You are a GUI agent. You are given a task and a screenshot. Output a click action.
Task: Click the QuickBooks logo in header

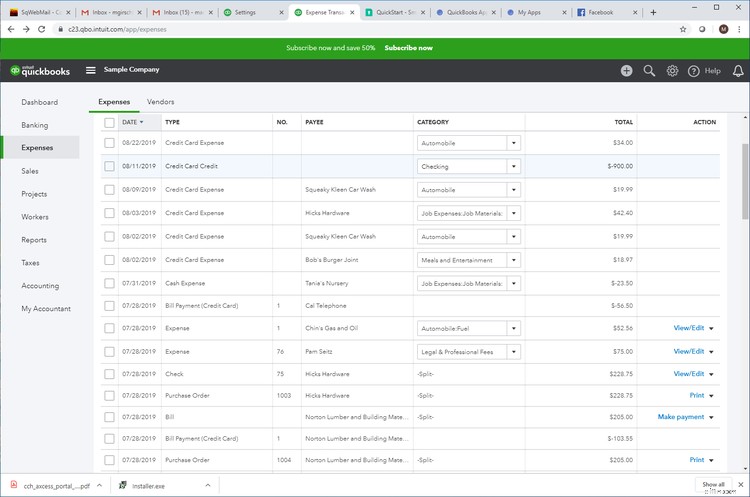coord(40,70)
